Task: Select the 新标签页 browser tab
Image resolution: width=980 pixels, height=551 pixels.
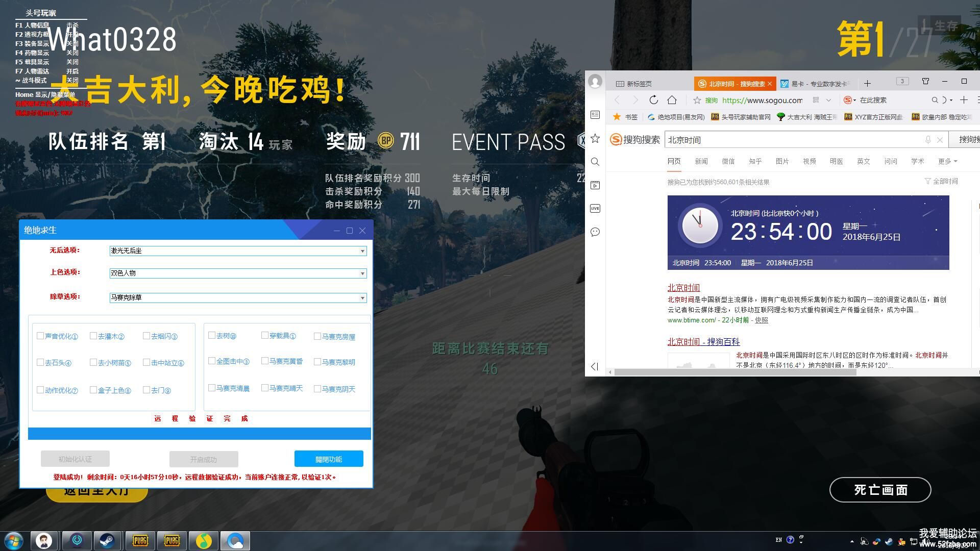Action: pos(639,84)
